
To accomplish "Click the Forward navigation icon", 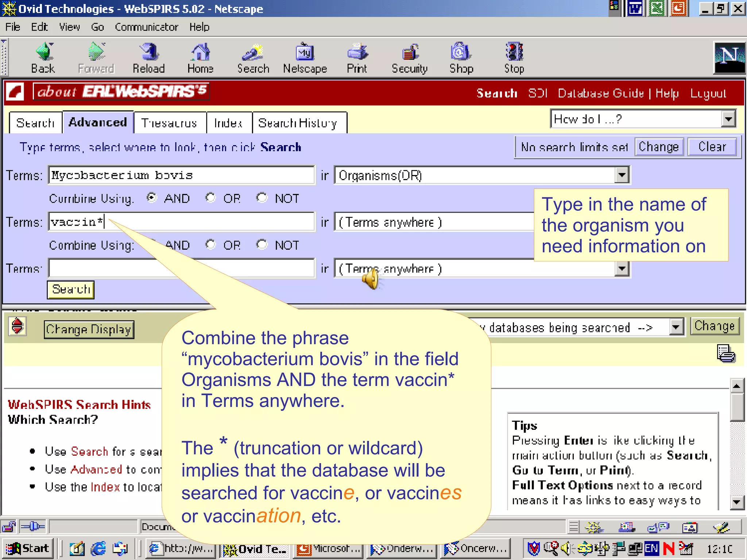I will tap(96, 58).
